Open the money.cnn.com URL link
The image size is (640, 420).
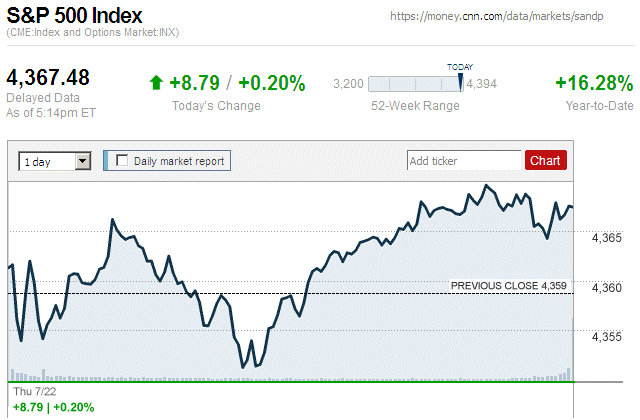point(510,16)
